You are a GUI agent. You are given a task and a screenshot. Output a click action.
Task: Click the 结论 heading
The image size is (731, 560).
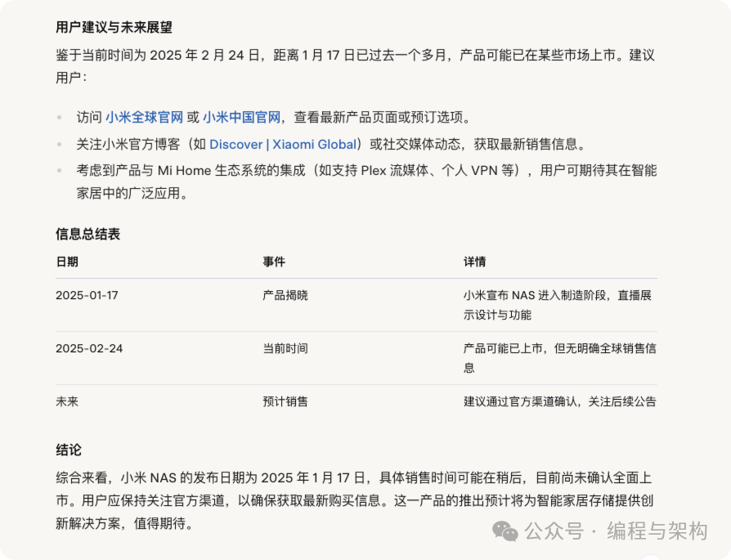[x=69, y=450]
